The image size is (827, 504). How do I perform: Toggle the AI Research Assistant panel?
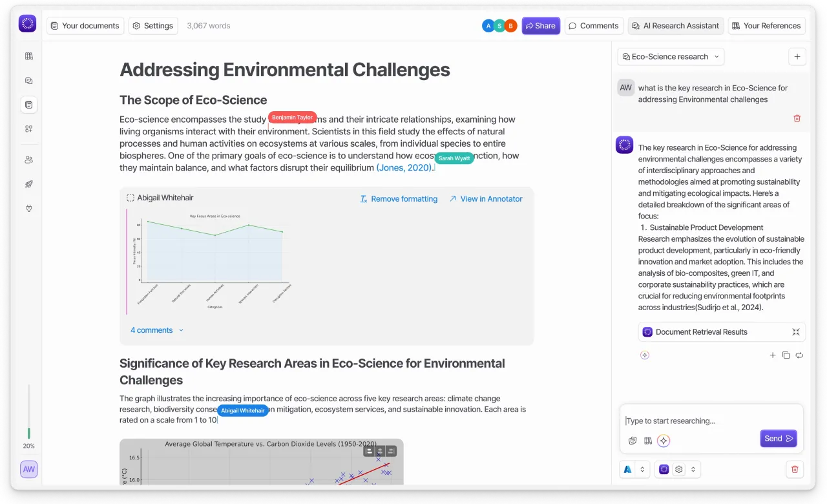[675, 26]
